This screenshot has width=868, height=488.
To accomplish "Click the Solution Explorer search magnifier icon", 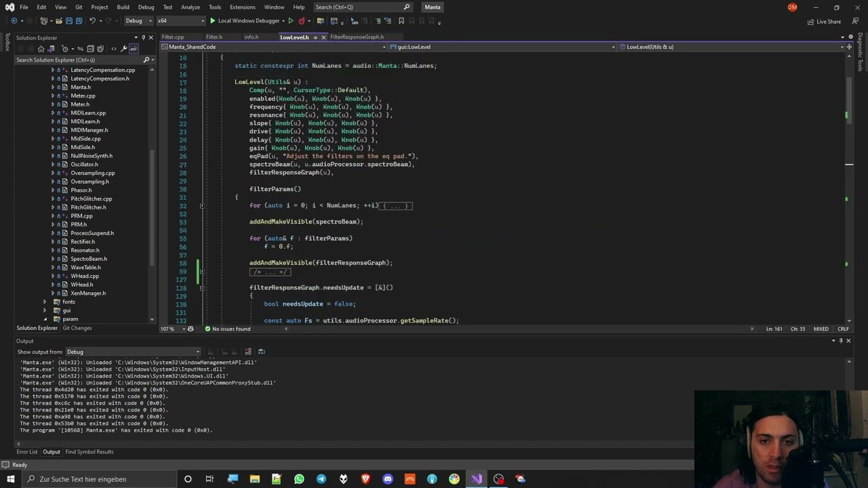I will pyautogui.click(x=145, y=60).
